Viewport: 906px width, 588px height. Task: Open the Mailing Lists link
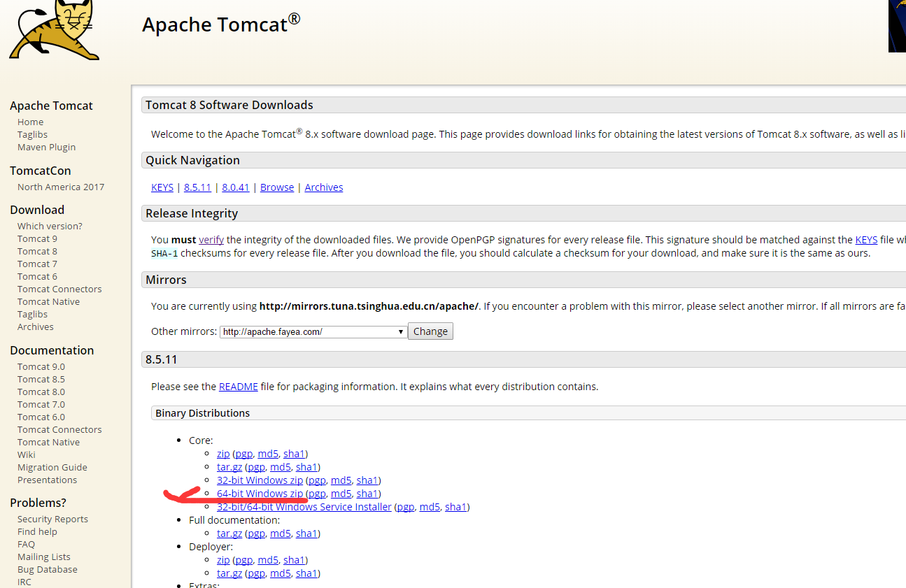(43, 557)
